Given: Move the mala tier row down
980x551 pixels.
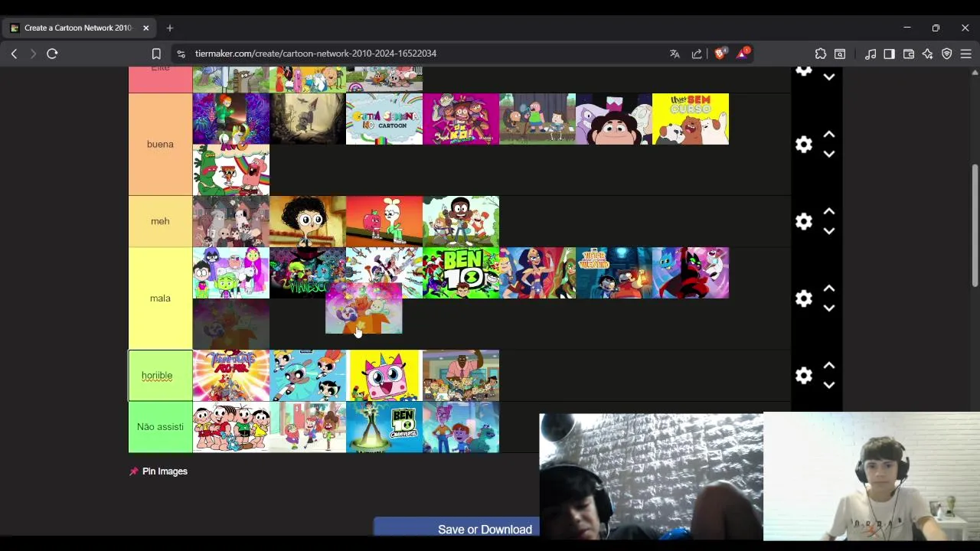Looking at the screenshot, I should coord(828,308).
